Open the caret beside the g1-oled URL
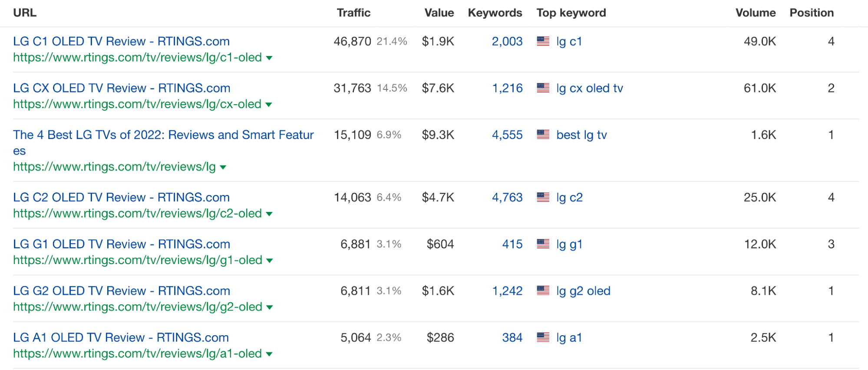The height and width of the screenshot is (370, 868). point(270,261)
